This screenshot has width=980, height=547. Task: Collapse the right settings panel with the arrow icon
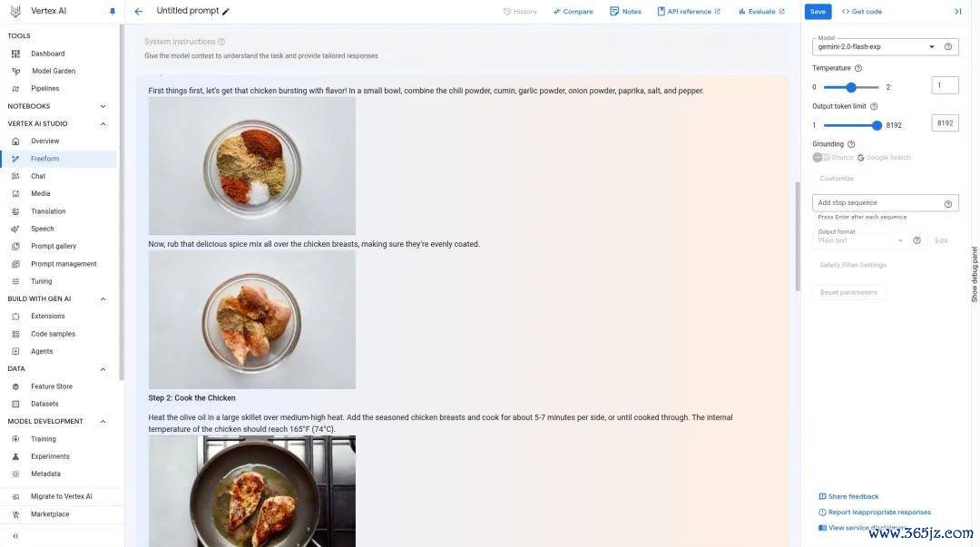coord(957,11)
